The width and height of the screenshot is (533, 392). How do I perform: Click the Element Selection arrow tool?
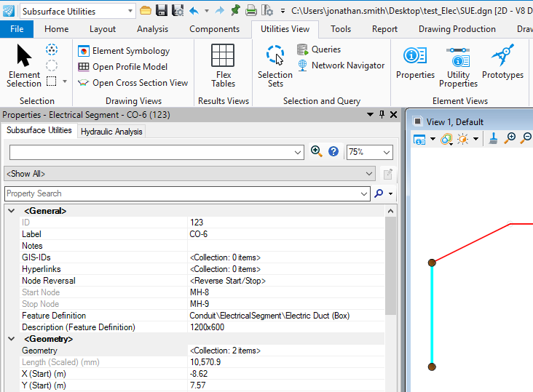pyautogui.click(x=24, y=65)
